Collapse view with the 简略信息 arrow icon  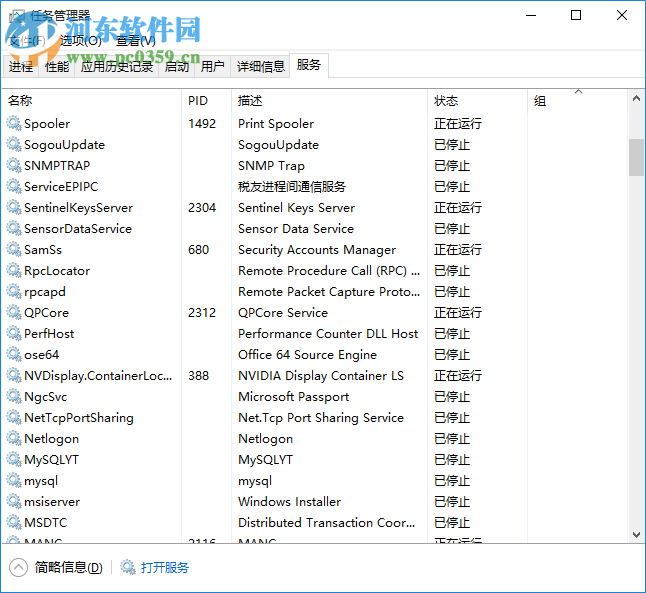[18, 567]
